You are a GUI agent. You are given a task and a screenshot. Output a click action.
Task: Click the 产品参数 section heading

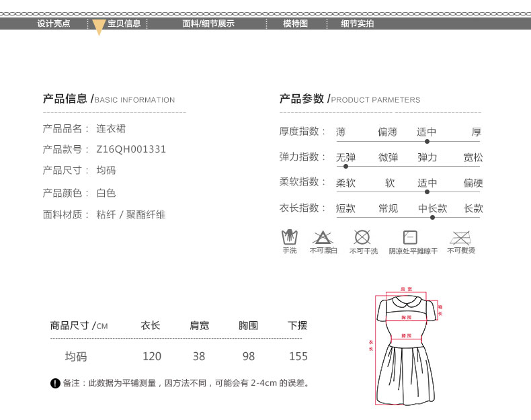point(302,99)
